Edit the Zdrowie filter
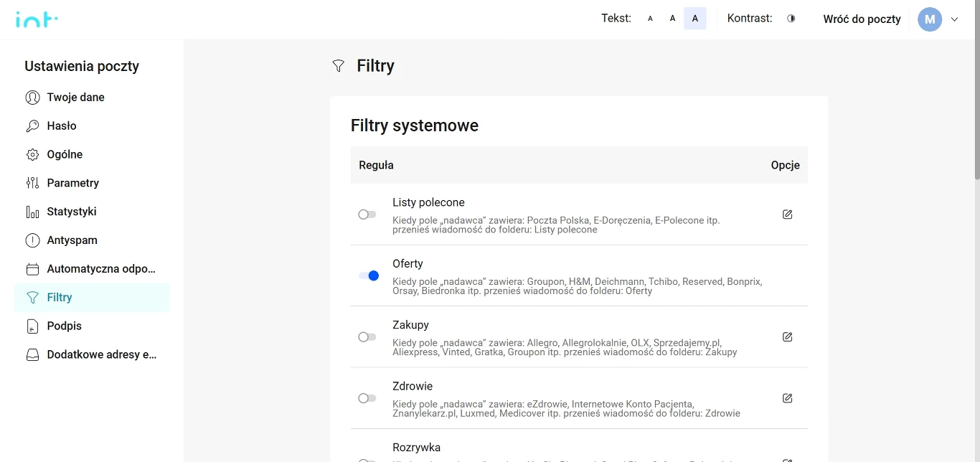980x462 pixels. coord(787,398)
